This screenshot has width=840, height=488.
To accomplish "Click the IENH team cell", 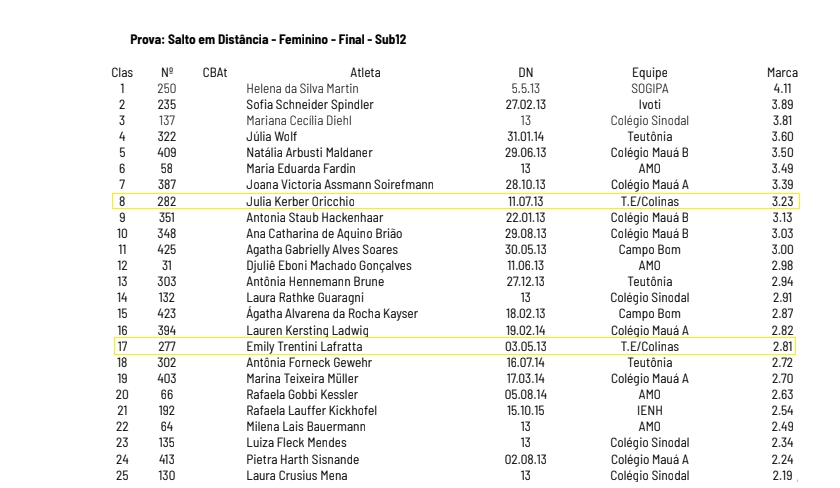I will click(649, 411).
